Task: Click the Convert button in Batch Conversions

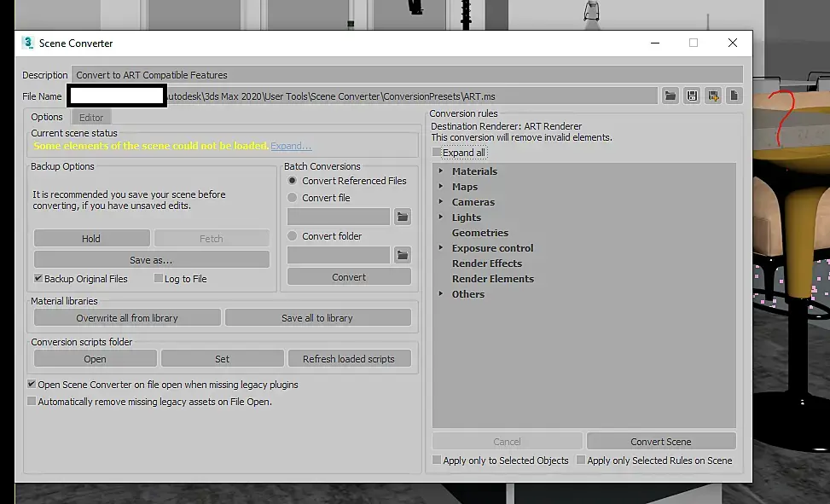Action: pyautogui.click(x=349, y=277)
